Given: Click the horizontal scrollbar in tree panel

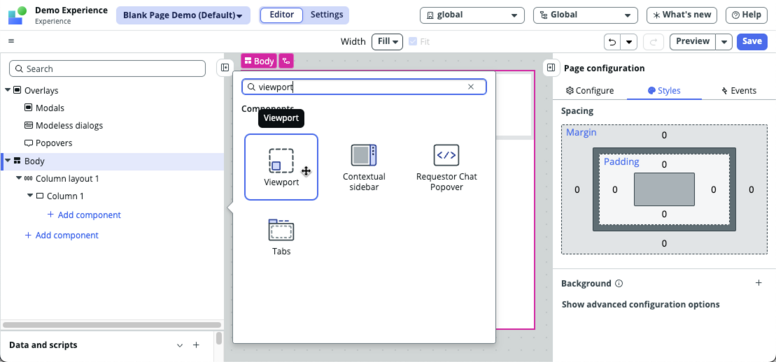Looking at the screenshot, I should point(112,325).
